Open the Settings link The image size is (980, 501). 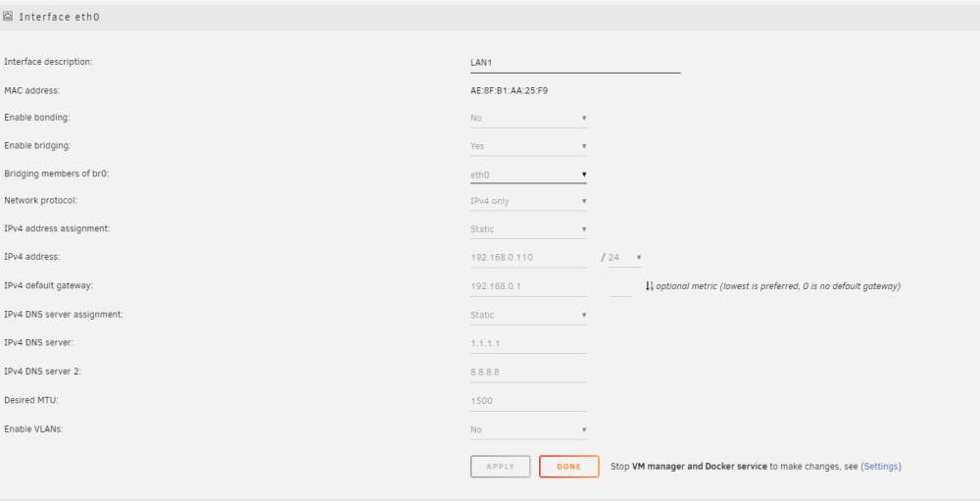881,467
